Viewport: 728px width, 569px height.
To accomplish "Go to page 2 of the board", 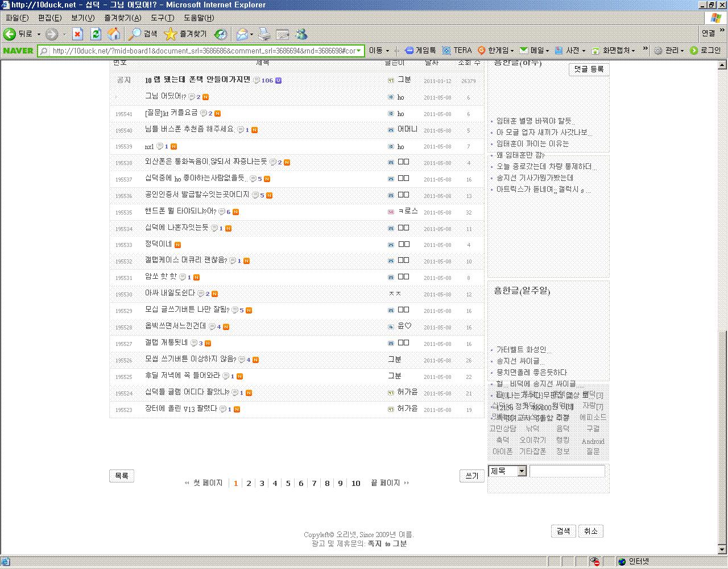I will 249,484.
